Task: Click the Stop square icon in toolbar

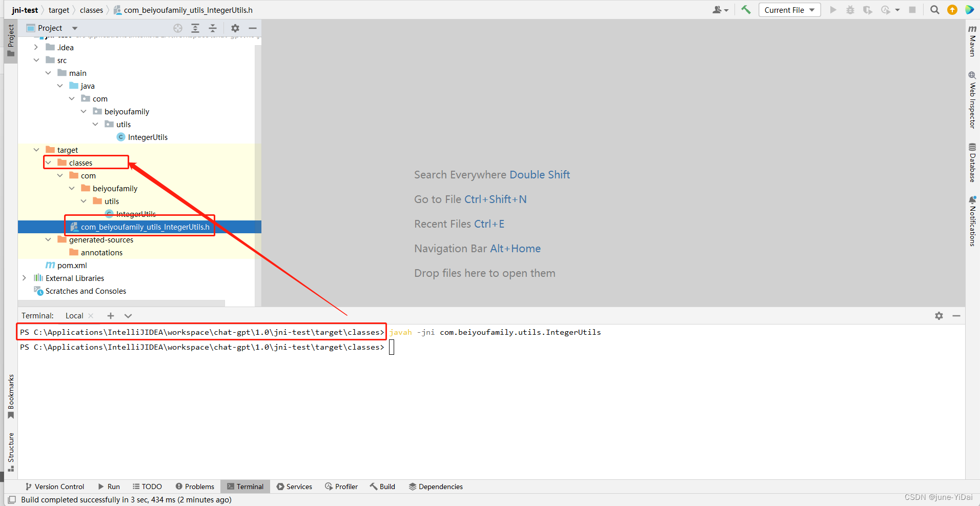Action: coord(912,10)
